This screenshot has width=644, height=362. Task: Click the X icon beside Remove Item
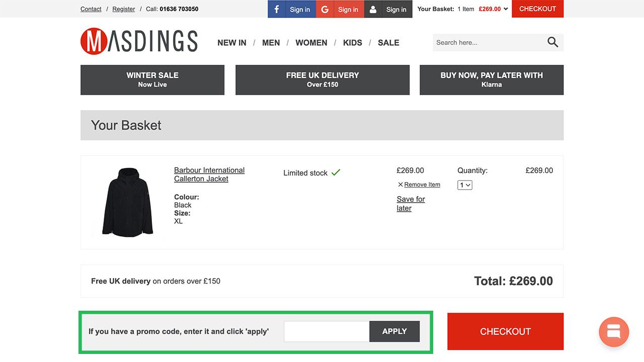point(400,185)
